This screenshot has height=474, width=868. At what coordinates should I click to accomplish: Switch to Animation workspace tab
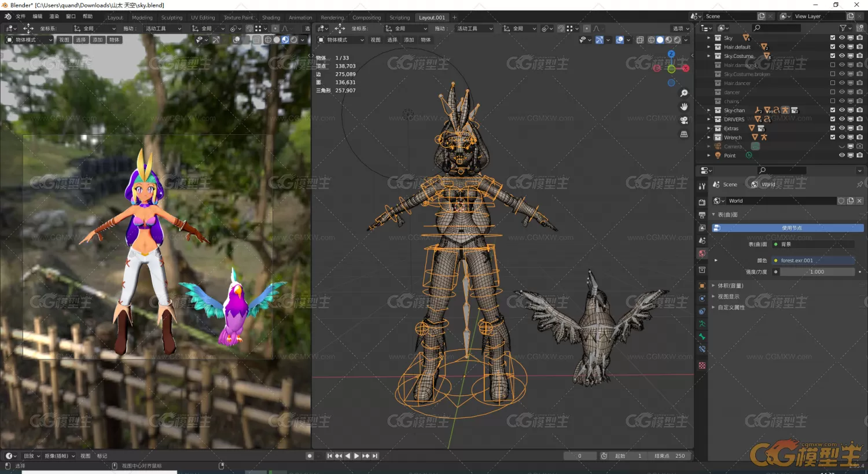click(x=300, y=17)
